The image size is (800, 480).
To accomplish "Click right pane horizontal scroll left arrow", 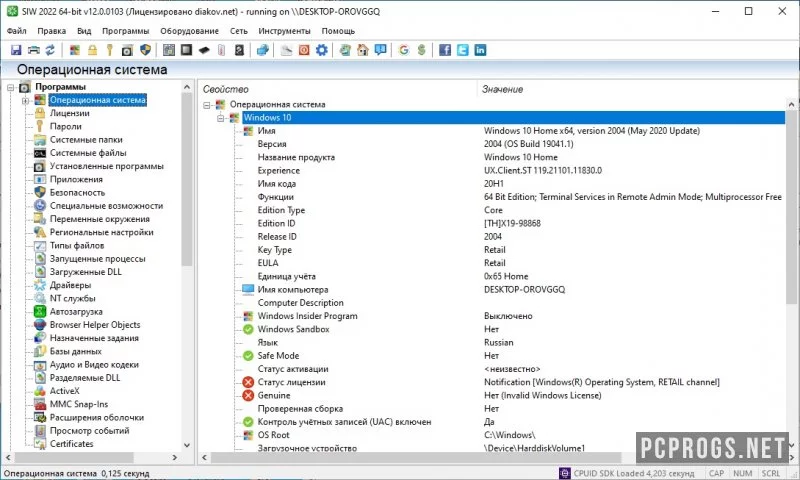I will (205, 458).
